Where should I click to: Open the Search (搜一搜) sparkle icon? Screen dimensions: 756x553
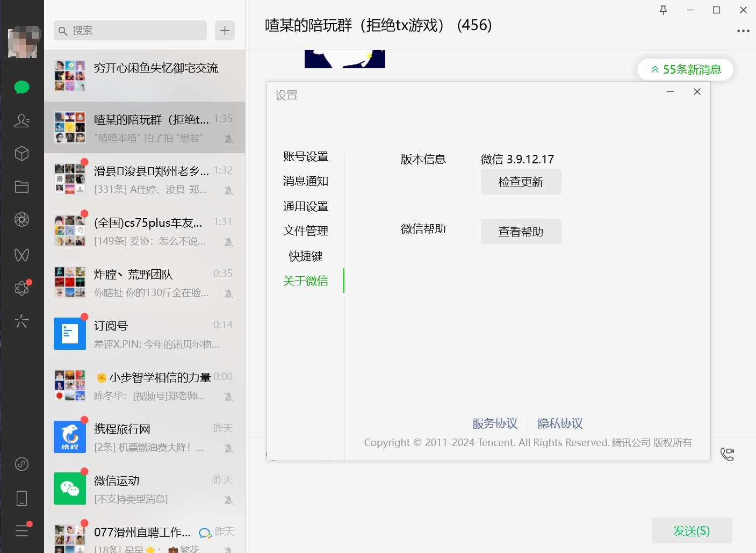click(x=21, y=321)
